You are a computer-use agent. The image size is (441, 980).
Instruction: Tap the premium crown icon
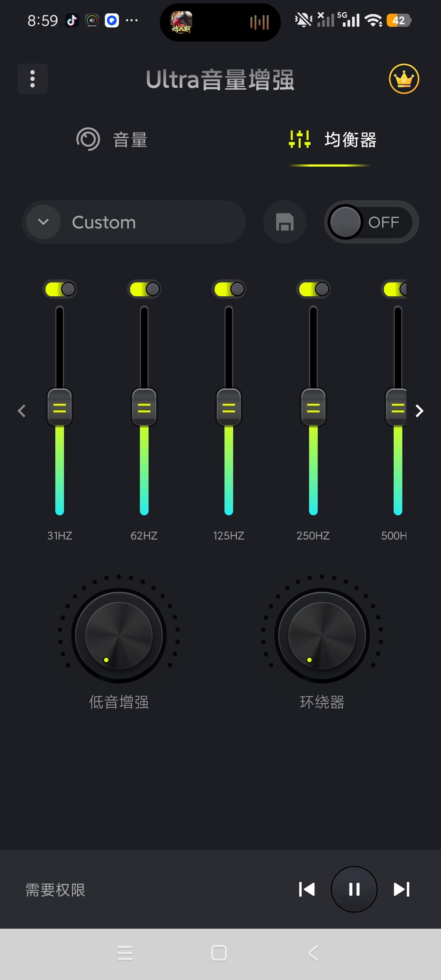pyautogui.click(x=404, y=79)
